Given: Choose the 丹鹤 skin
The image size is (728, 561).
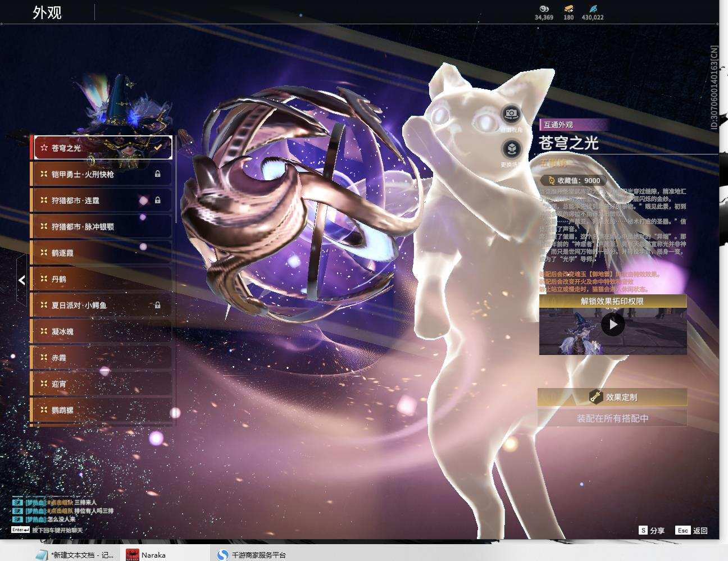Looking at the screenshot, I should tap(101, 279).
